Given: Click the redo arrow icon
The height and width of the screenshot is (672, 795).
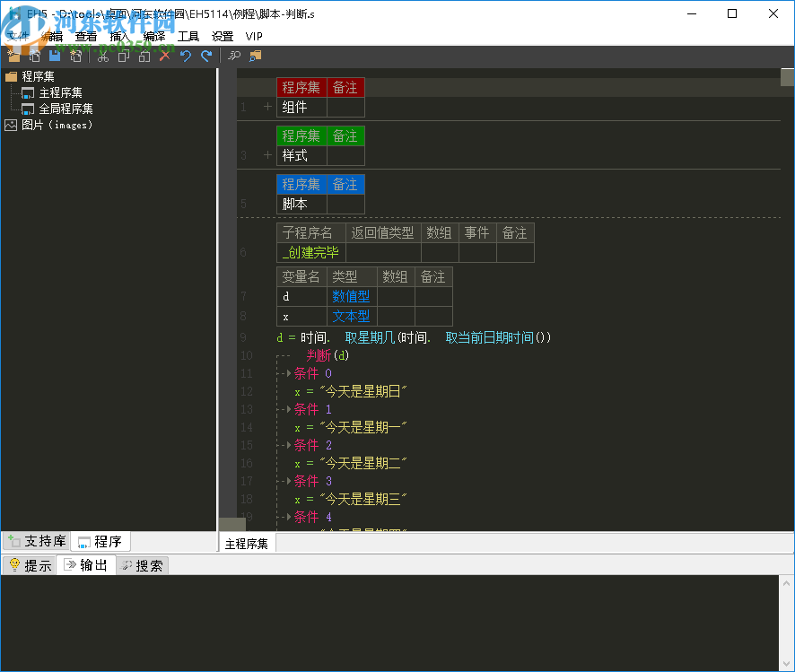Looking at the screenshot, I should pos(206,56).
